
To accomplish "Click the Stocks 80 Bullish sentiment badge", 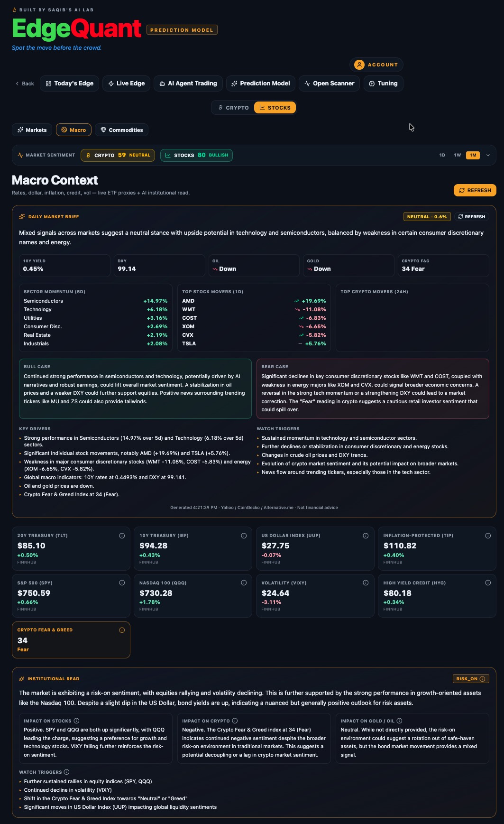I will pos(196,155).
